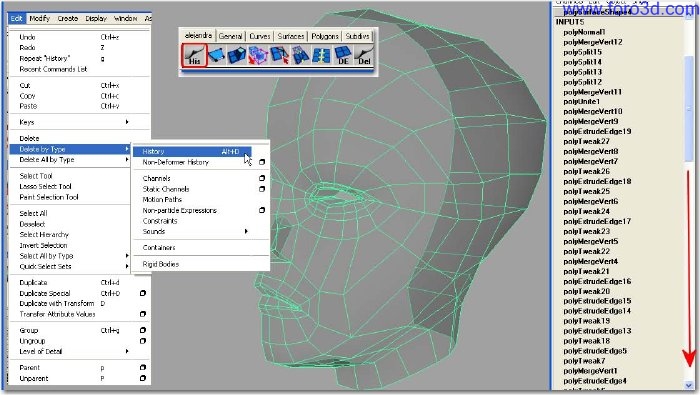Open the Non-particle Expressions option box
700x395 pixels.
(262, 210)
